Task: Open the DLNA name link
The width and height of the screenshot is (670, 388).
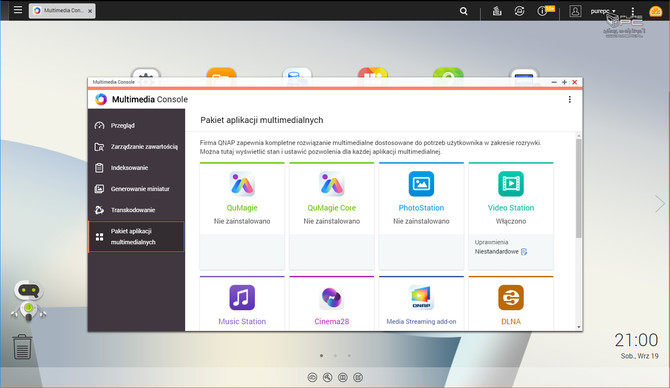Action: 511,321
